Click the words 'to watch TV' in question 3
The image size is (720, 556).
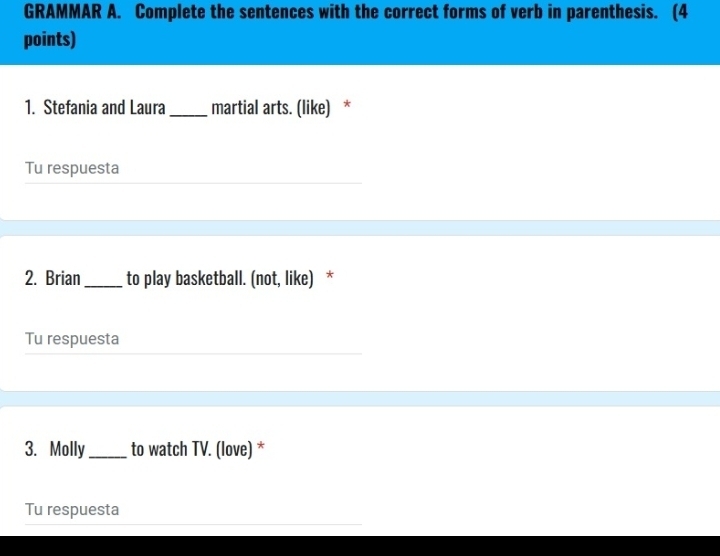(170, 449)
